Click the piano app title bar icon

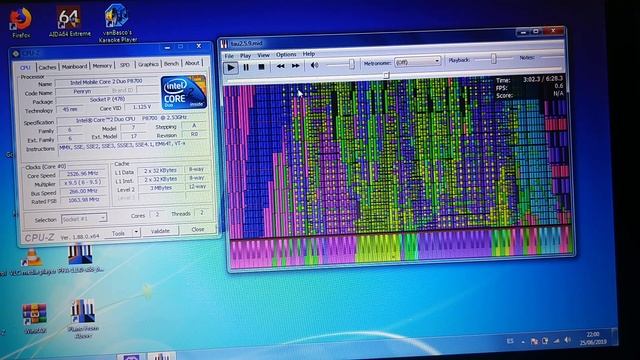[x=224, y=44]
